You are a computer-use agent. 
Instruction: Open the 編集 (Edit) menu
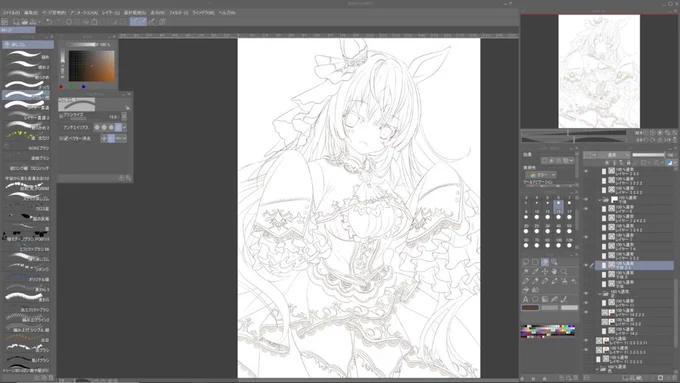[31, 13]
